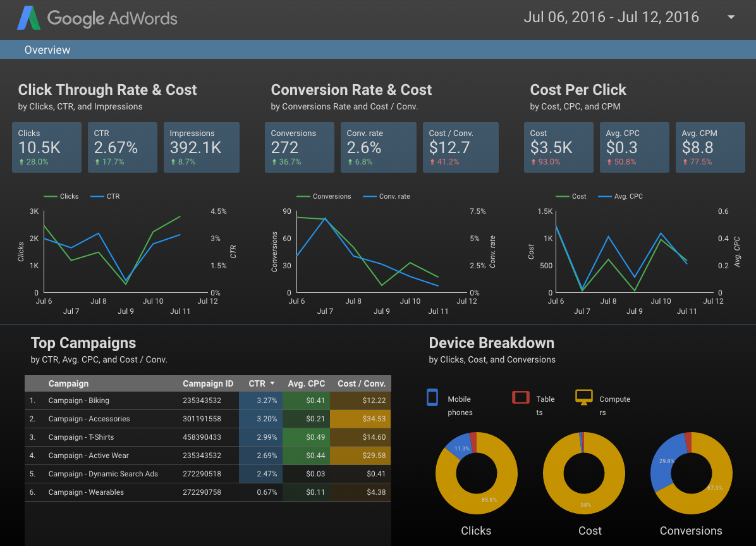This screenshot has height=546, width=756.
Task: Open the Clicks 10.5K scorecard
Action: click(x=47, y=147)
